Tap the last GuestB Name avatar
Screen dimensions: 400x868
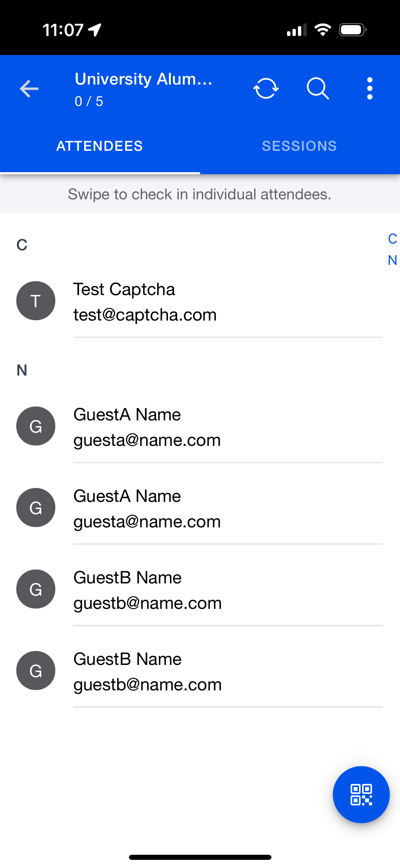[x=36, y=671]
